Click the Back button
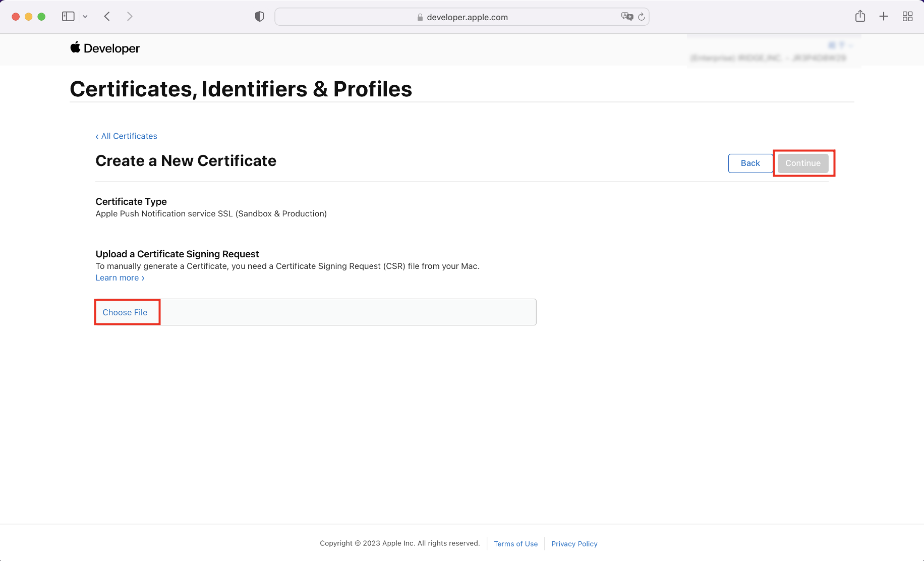The height and width of the screenshot is (561, 924). point(750,163)
